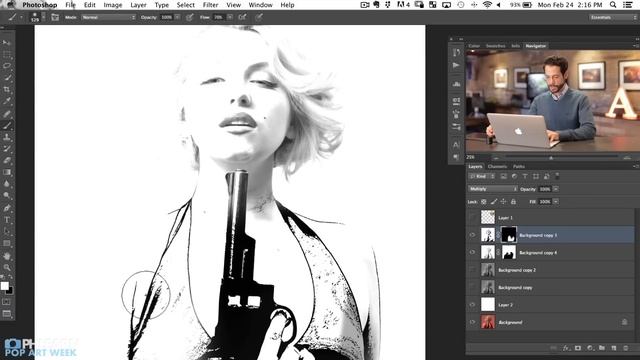Create a new group folder icon

point(602,348)
